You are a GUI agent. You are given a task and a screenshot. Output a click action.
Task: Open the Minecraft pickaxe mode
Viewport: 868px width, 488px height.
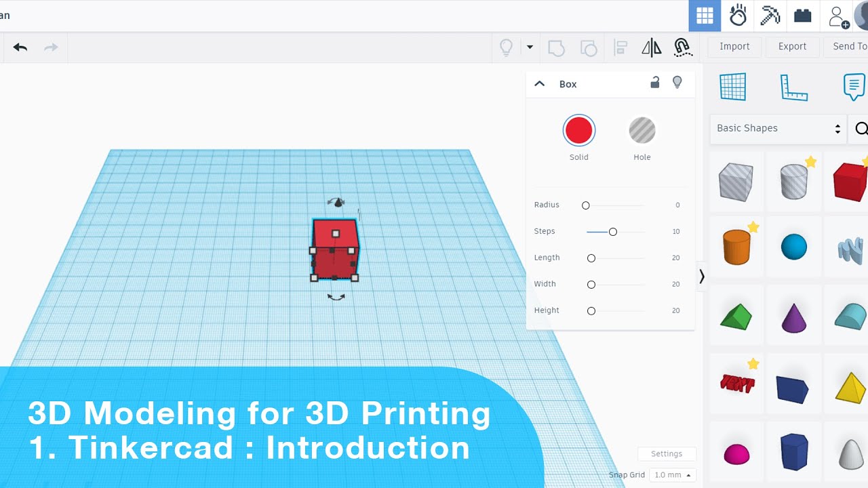point(770,16)
